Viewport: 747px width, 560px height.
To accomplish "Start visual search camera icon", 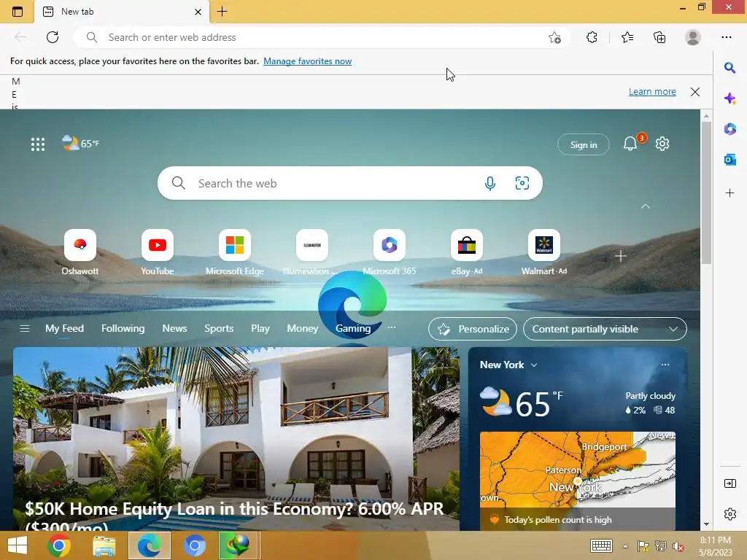I will coord(522,183).
